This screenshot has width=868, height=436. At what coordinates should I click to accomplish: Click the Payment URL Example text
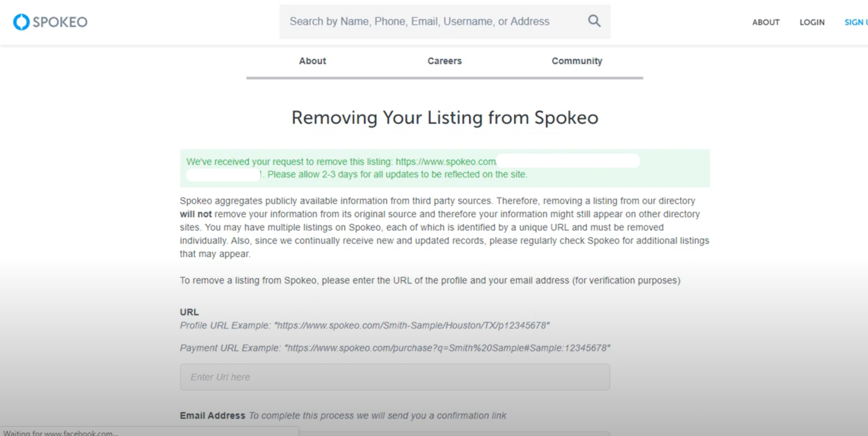(x=395, y=348)
